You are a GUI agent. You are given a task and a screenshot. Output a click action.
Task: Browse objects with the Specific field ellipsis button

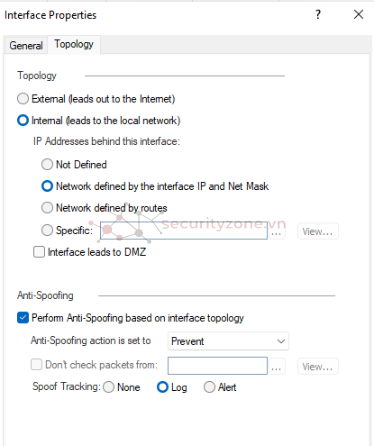pos(276,231)
